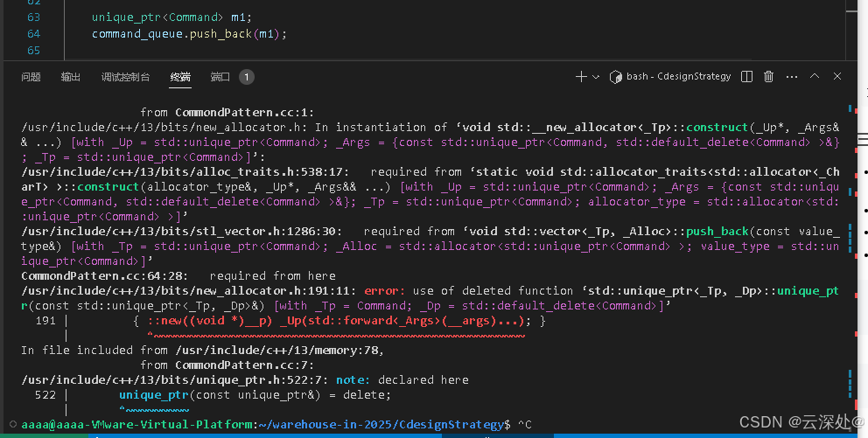Kill terminal with trash icon
The image size is (868, 438).
click(768, 77)
